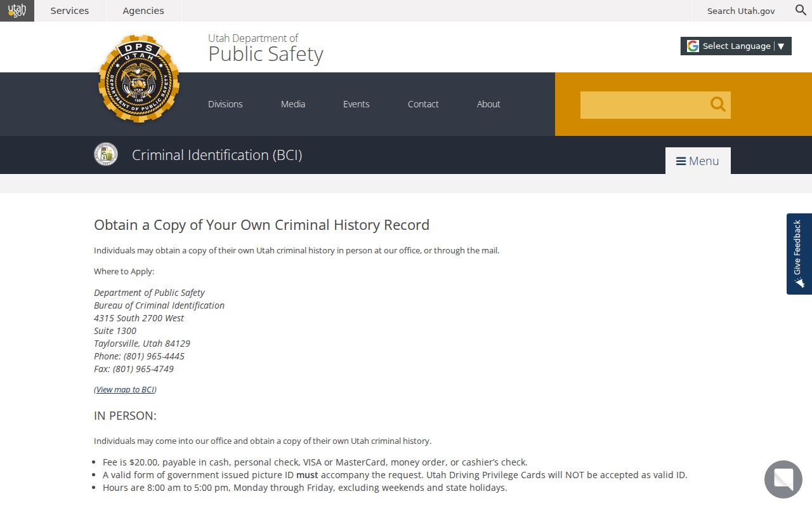
Task: Open the chat bubble icon
Action: [783, 479]
